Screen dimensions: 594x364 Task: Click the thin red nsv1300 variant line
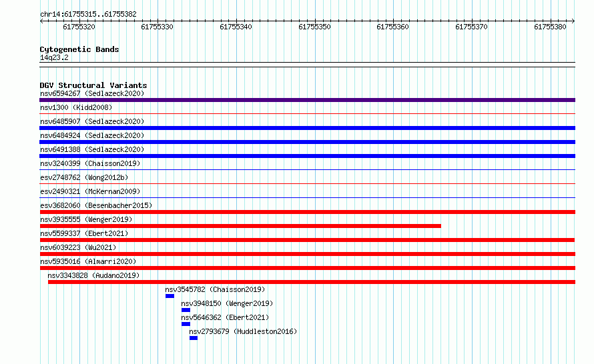(307, 113)
